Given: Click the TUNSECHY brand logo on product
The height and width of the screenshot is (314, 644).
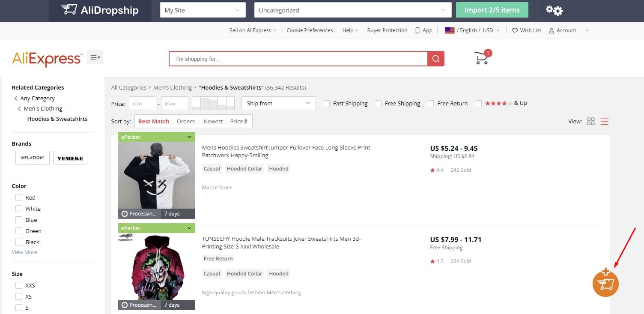Looking at the screenshot, I should [125, 237].
